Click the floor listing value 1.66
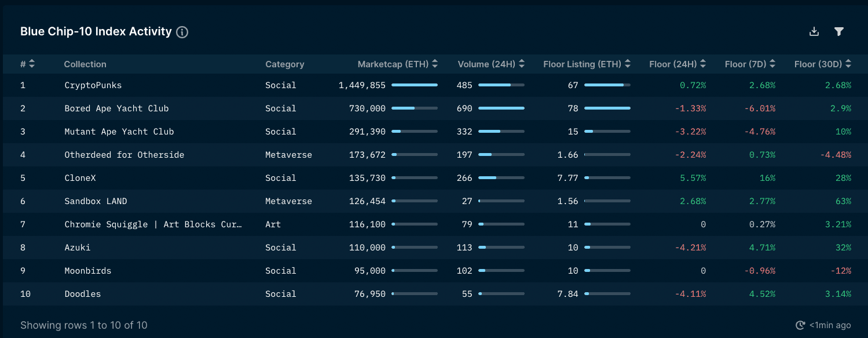The height and width of the screenshot is (338, 868). tap(568, 155)
